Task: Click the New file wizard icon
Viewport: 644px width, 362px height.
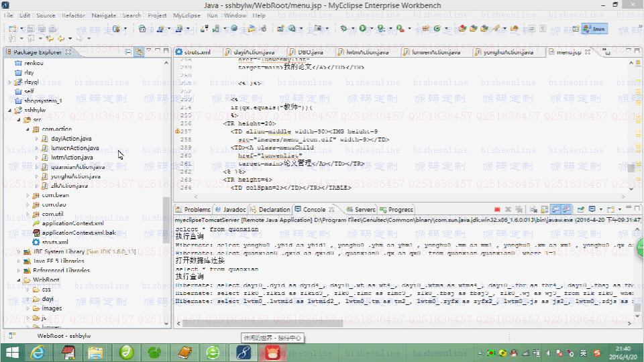Action: pyautogui.click(x=13, y=29)
